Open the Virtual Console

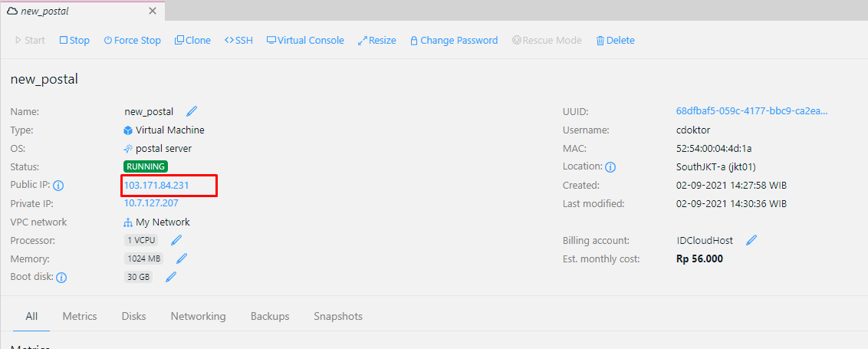click(x=305, y=41)
